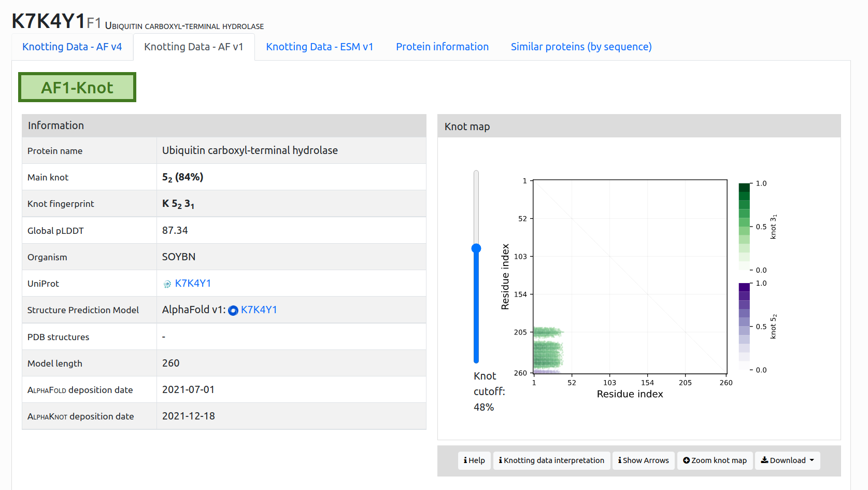Open Knotting data interpretation info

(551, 460)
